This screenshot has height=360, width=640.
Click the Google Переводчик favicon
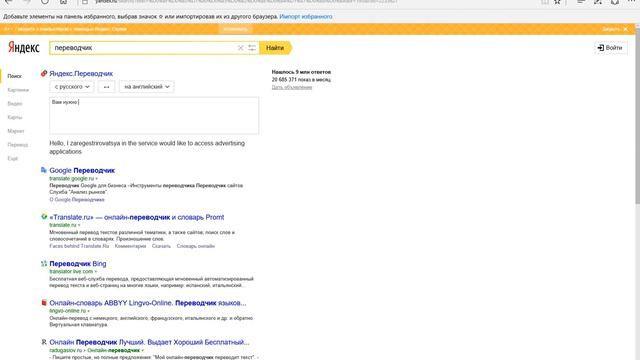(44, 170)
